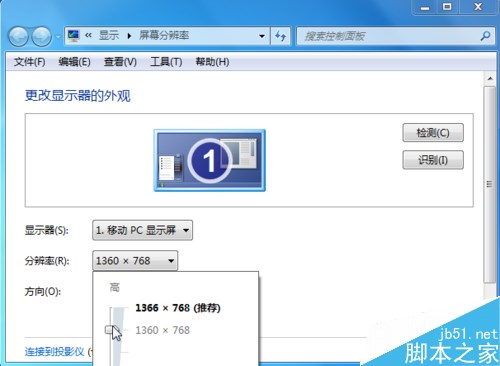The height and width of the screenshot is (366, 500).
Task: Open the 工具(T) menu
Action: 166,62
